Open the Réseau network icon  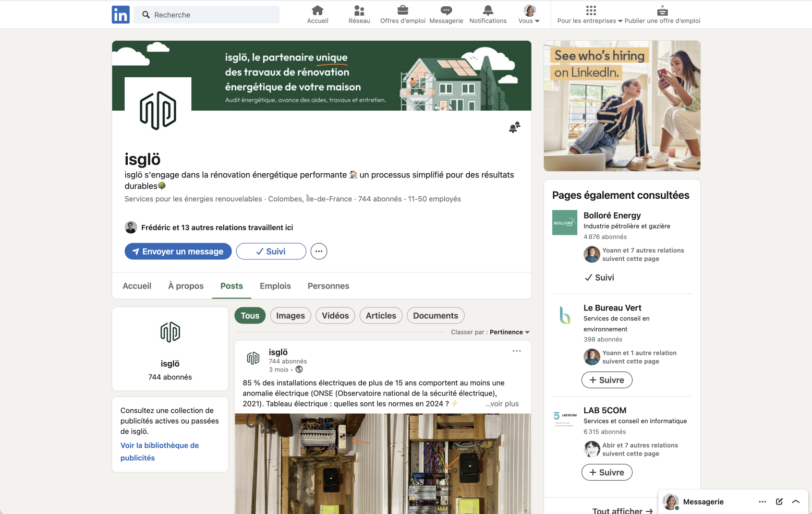pos(359,15)
